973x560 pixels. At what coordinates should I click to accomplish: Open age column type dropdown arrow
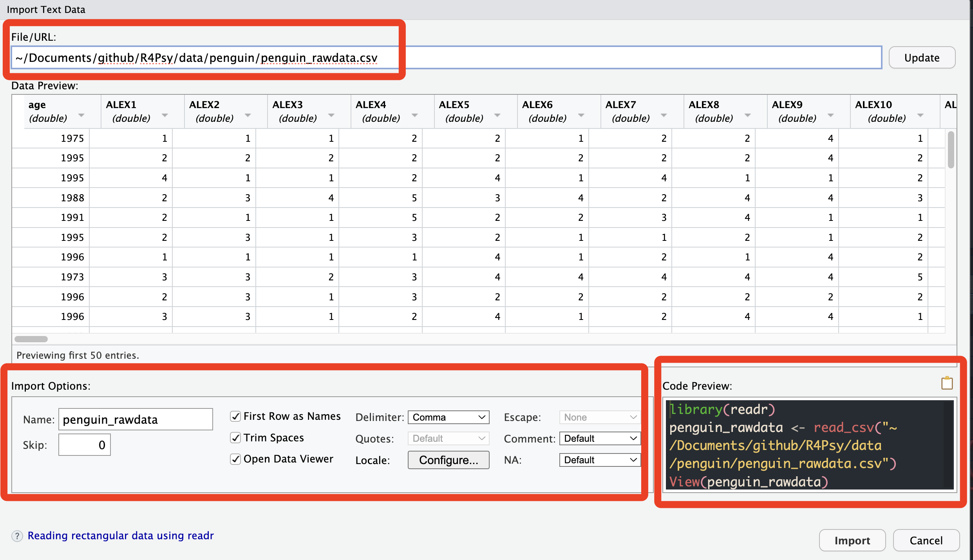coord(81,116)
